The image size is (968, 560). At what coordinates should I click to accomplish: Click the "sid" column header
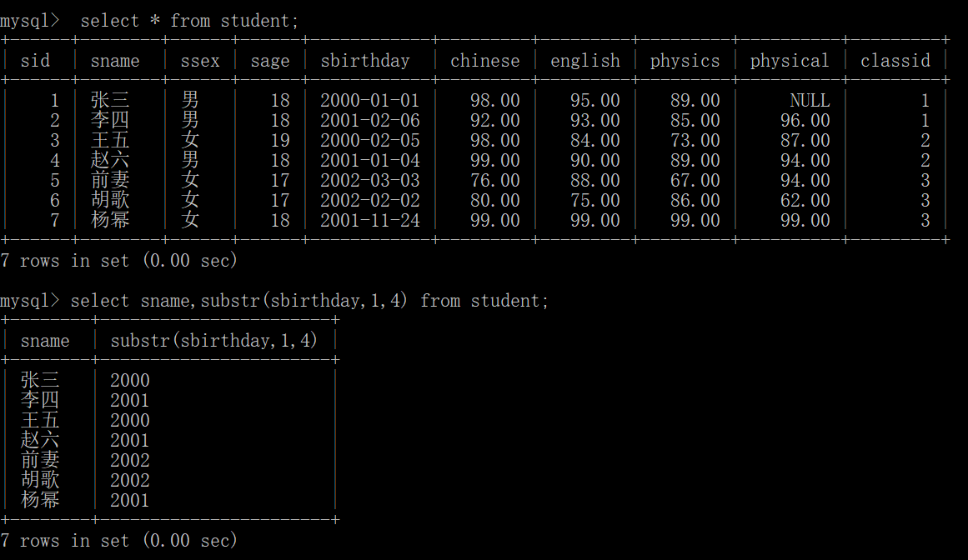tap(35, 61)
